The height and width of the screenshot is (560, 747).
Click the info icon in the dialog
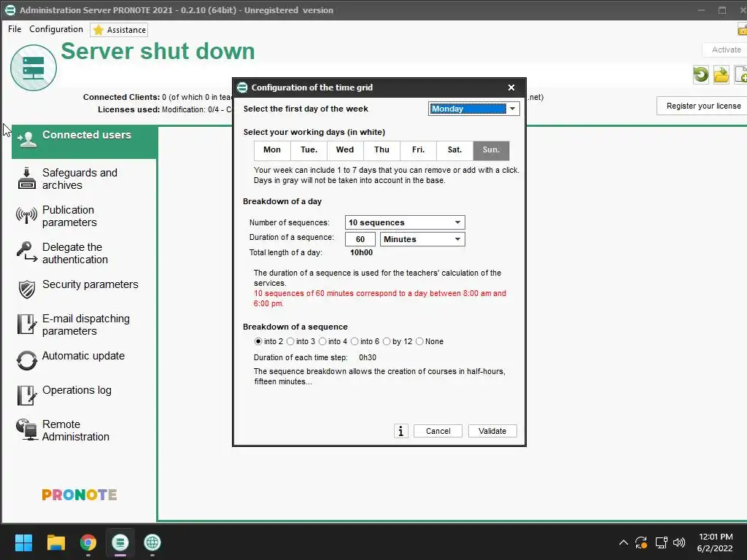point(401,431)
